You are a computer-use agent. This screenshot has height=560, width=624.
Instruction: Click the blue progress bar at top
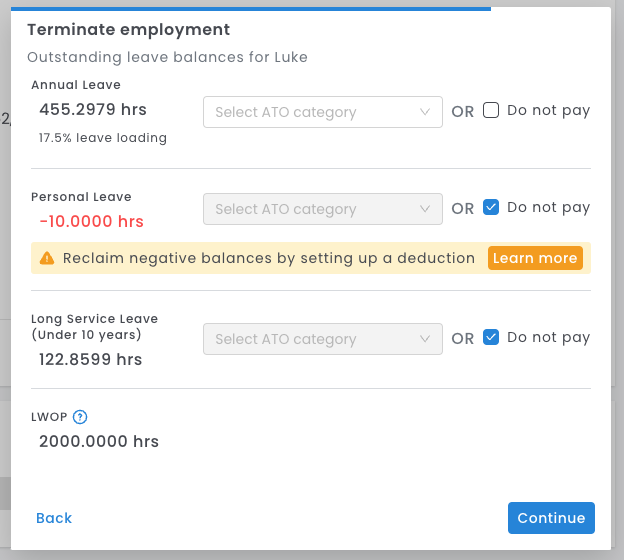[x=250, y=8]
